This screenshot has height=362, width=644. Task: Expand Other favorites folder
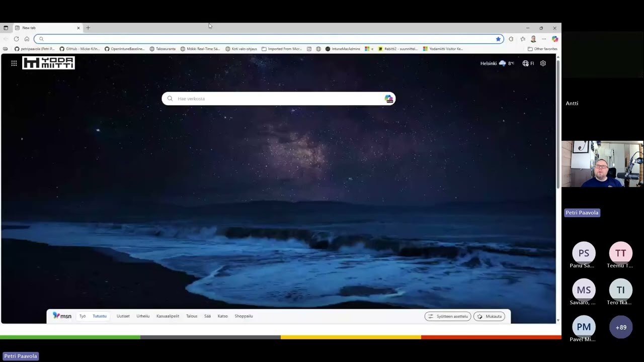(542, 49)
